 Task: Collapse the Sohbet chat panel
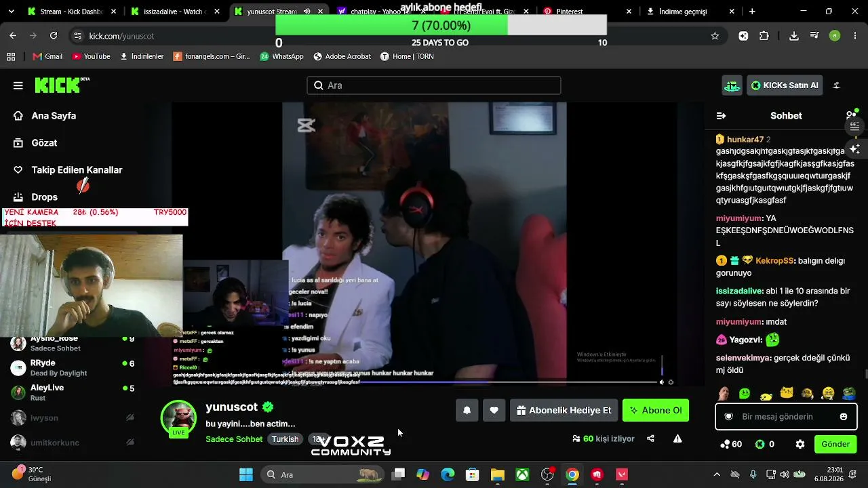click(721, 116)
